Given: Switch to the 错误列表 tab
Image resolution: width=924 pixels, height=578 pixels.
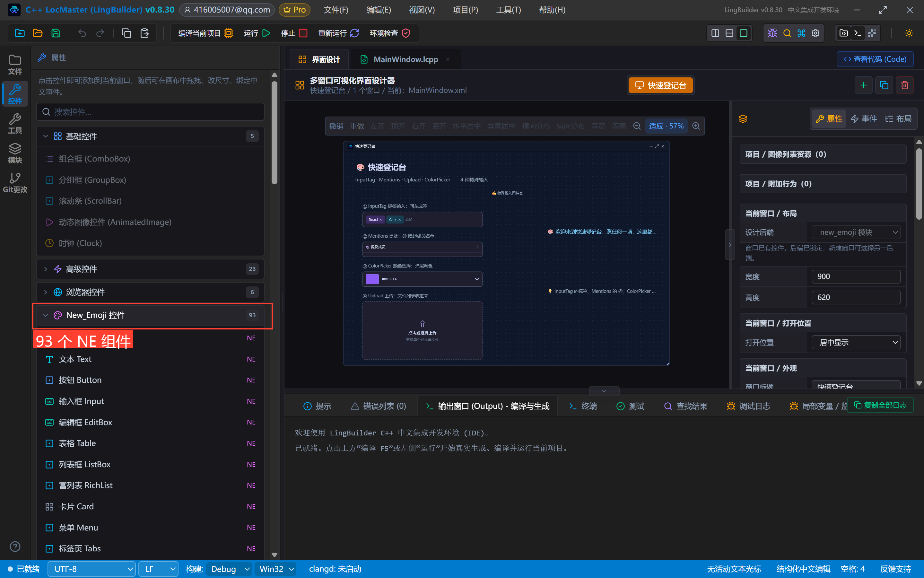Looking at the screenshot, I should (x=378, y=406).
